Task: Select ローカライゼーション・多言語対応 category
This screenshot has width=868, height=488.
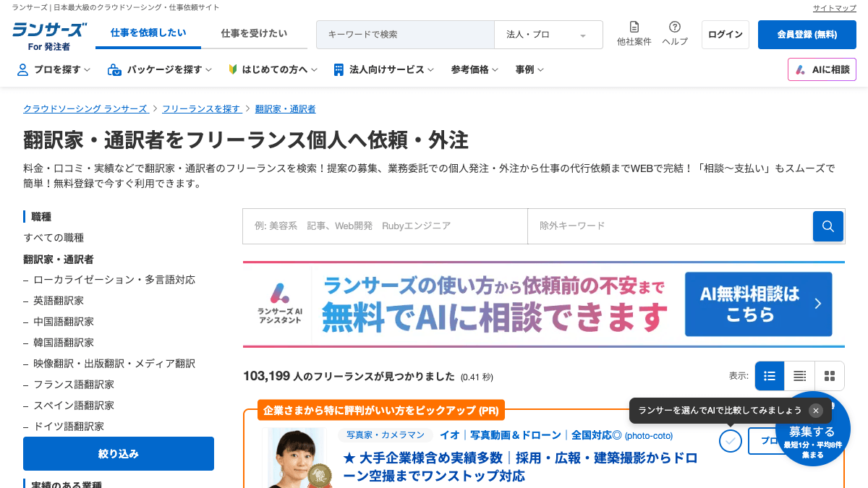Action: click(x=114, y=280)
